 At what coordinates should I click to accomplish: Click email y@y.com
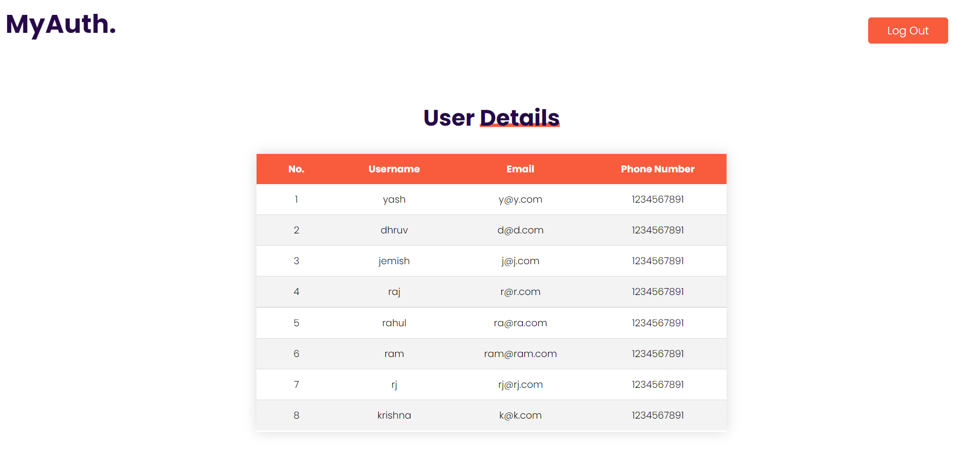(x=520, y=200)
